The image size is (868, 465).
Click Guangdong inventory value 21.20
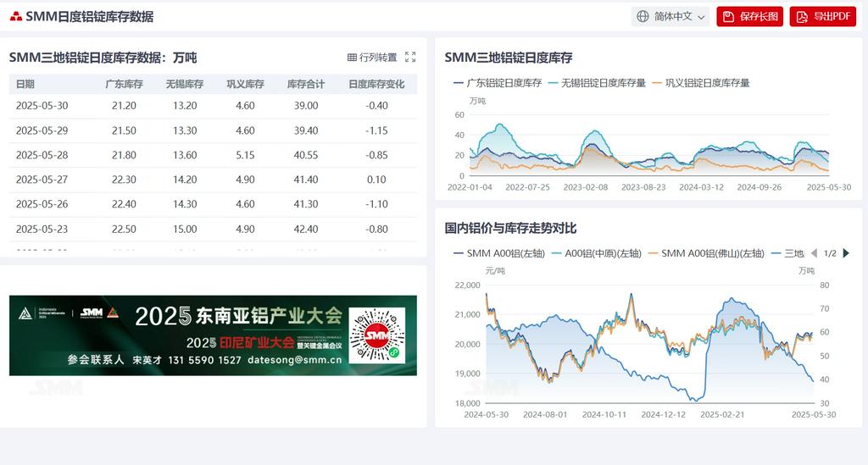click(124, 106)
